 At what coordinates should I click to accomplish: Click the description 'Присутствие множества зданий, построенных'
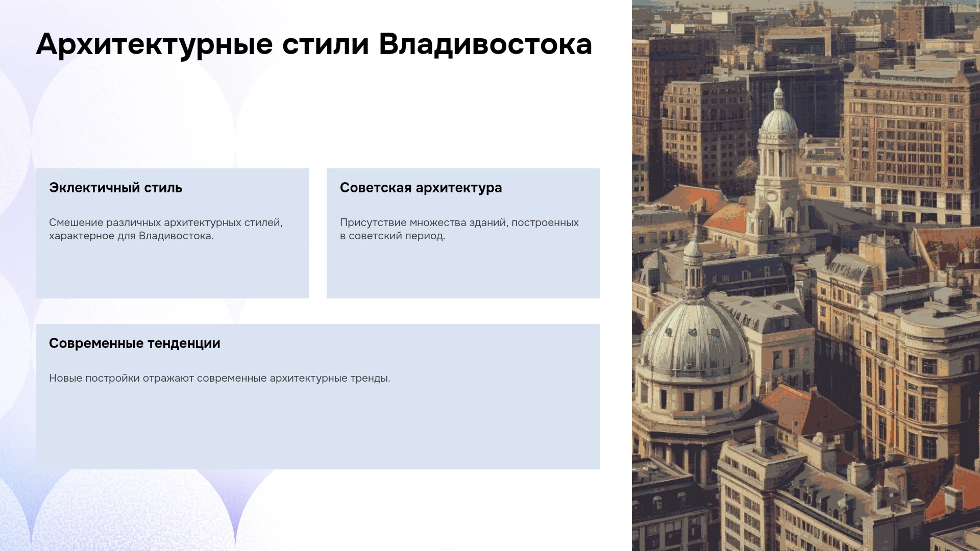(459, 222)
